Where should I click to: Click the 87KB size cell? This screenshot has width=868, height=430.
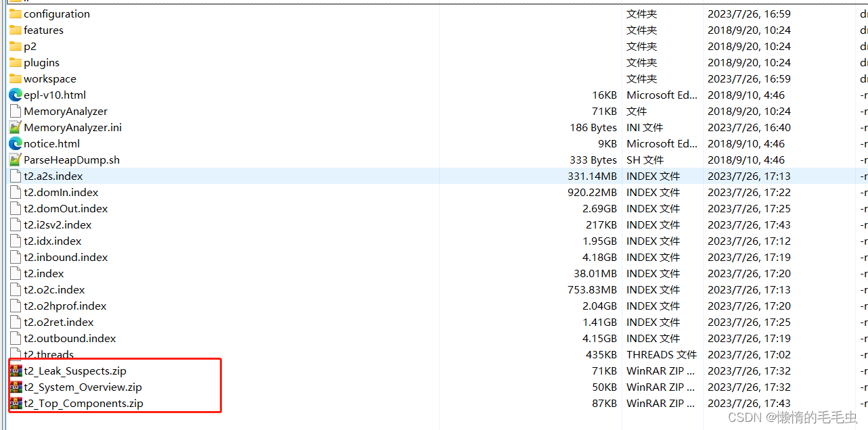[x=604, y=403]
